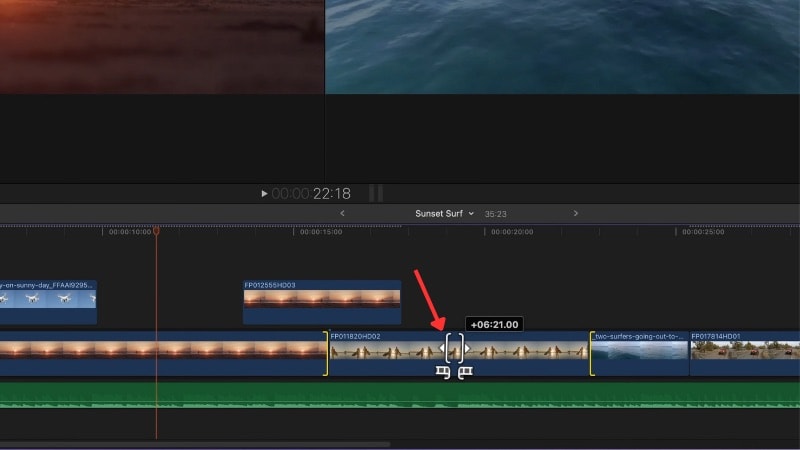Click the ruler at 00:00:15:00

[x=321, y=232]
